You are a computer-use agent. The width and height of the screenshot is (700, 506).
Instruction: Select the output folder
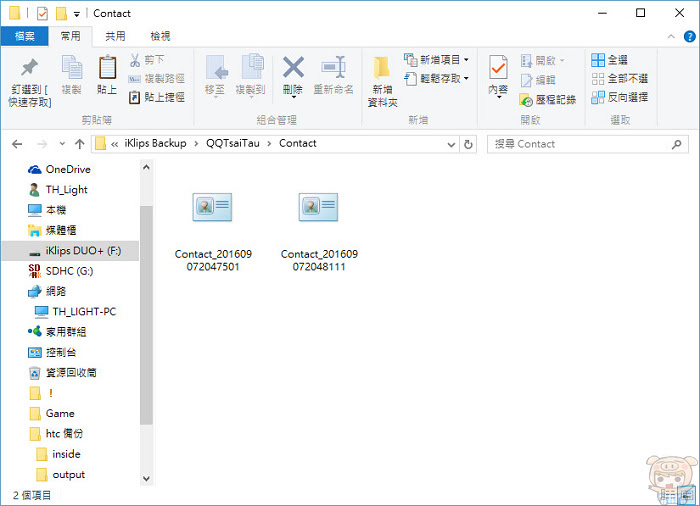[x=60, y=474]
